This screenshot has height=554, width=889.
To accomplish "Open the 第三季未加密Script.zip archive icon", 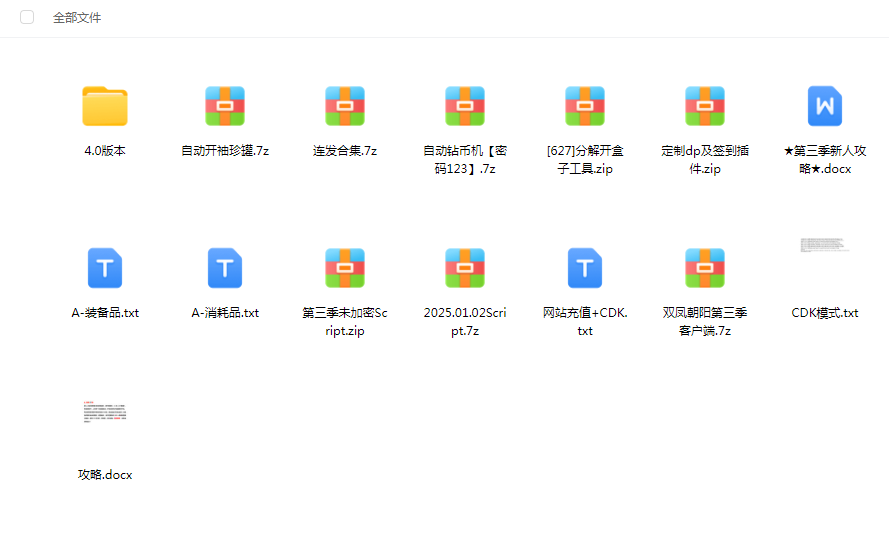I will (x=345, y=268).
